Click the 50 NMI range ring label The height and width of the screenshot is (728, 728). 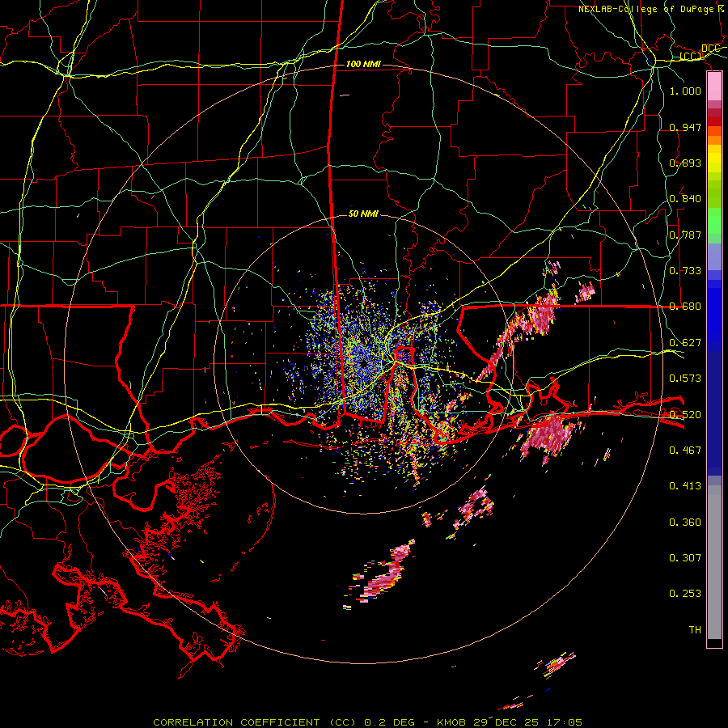[x=363, y=214]
